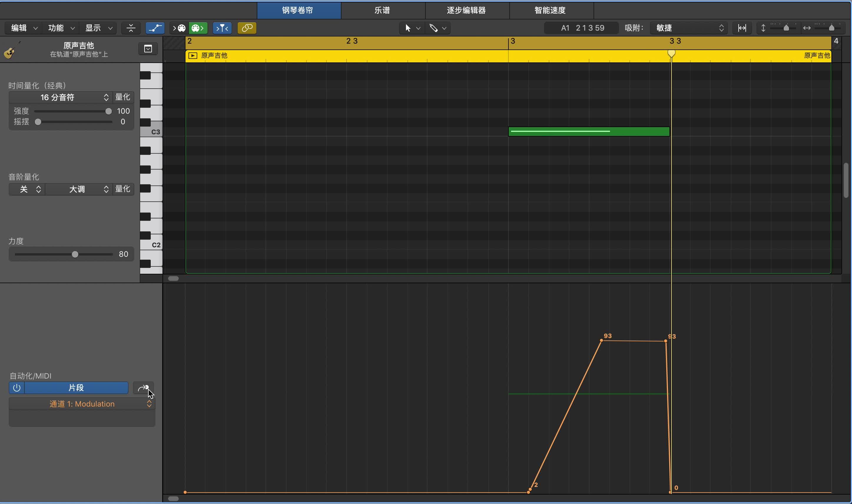The image size is (852, 504).
Task: Click the fit-to-window zoom icon
Action: click(x=742, y=28)
